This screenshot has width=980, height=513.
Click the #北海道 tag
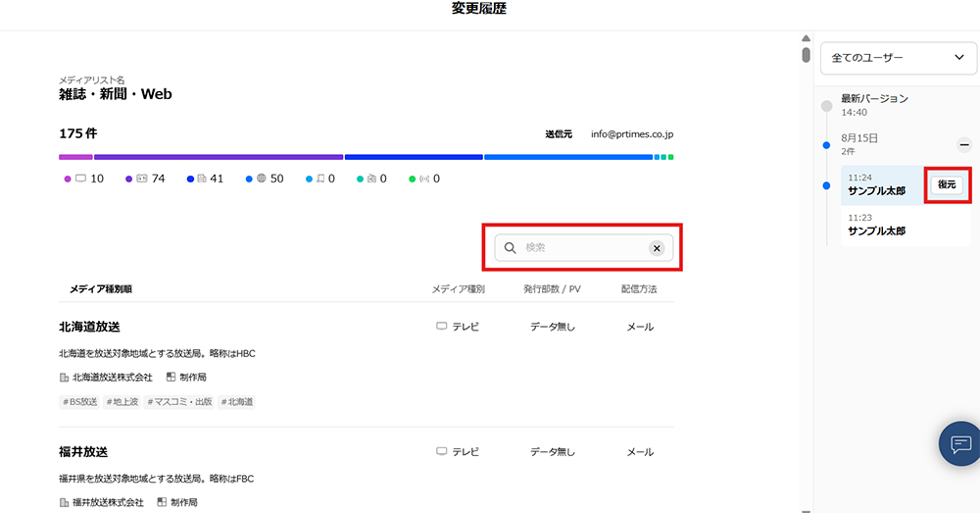(x=237, y=401)
